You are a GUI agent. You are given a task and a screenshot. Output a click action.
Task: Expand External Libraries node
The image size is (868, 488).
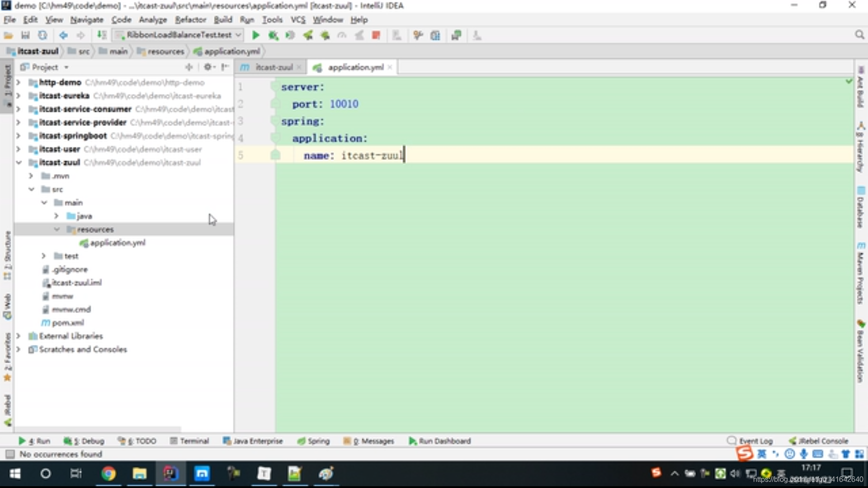pyautogui.click(x=19, y=336)
